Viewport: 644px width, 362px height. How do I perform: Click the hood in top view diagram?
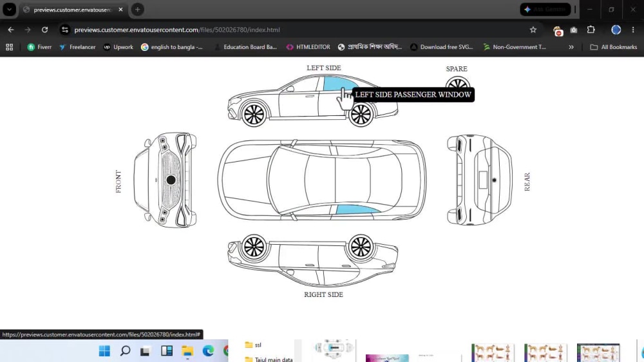[247, 180]
